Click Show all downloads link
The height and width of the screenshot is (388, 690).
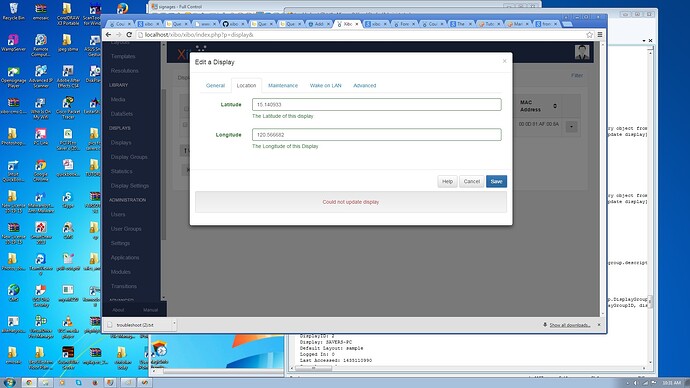point(569,325)
